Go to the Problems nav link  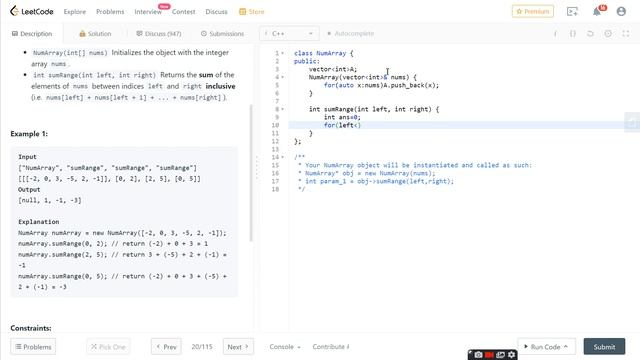point(110,12)
